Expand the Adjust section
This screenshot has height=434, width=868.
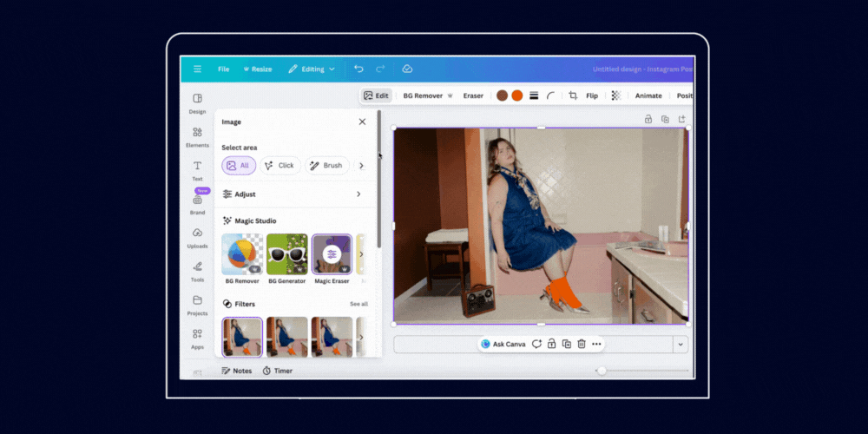coord(294,194)
